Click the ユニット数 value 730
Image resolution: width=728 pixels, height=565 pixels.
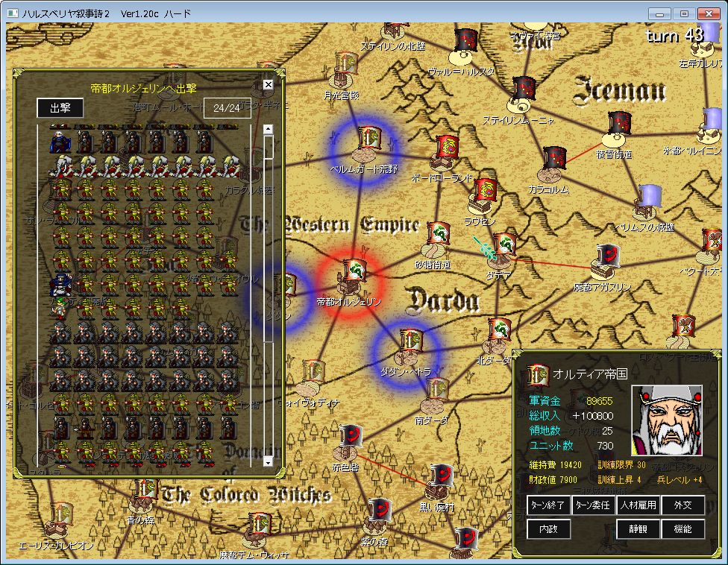click(x=605, y=446)
